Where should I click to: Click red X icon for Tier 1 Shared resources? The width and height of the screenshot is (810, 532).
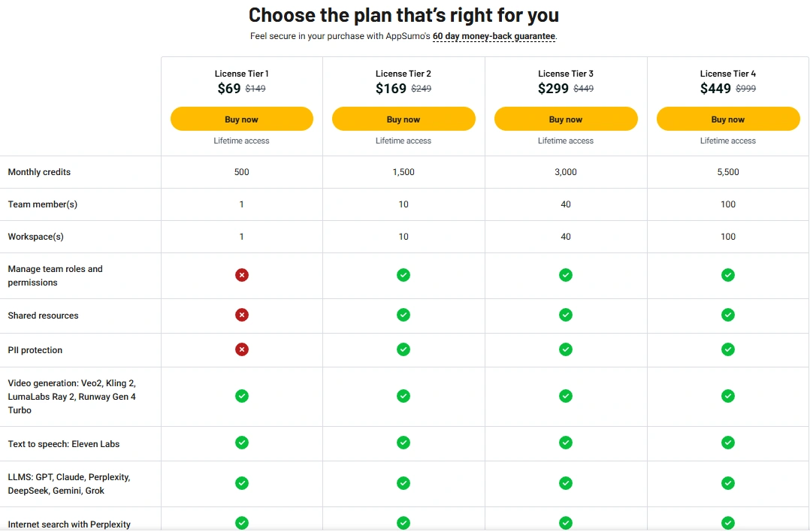click(242, 315)
